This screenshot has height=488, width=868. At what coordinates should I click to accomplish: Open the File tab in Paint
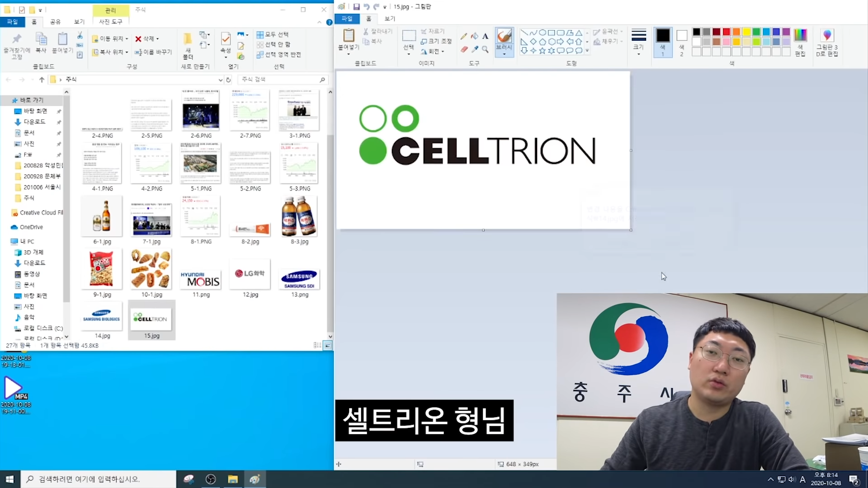click(x=347, y=19)
